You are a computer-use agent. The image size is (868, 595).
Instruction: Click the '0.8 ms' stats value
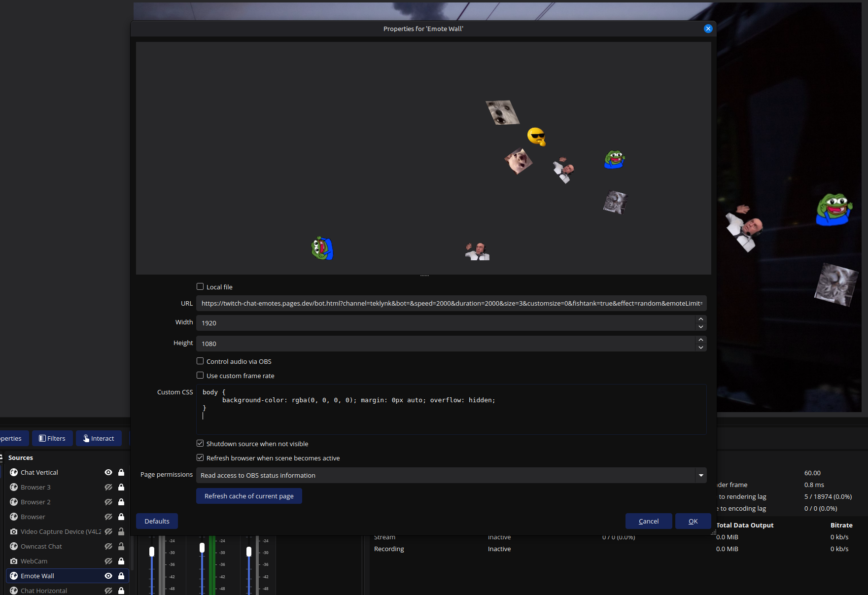tap(814, 485)
